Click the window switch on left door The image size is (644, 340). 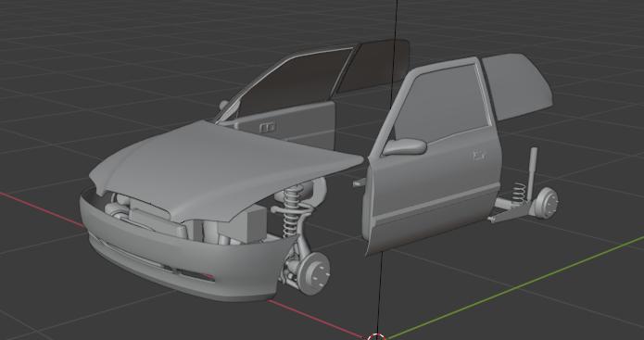[268, 128]
